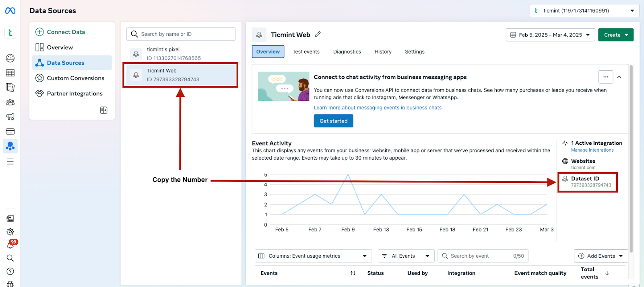Open the Add Events dropdown
Viewport: 644px width, 287px height.
click(601, 256)
